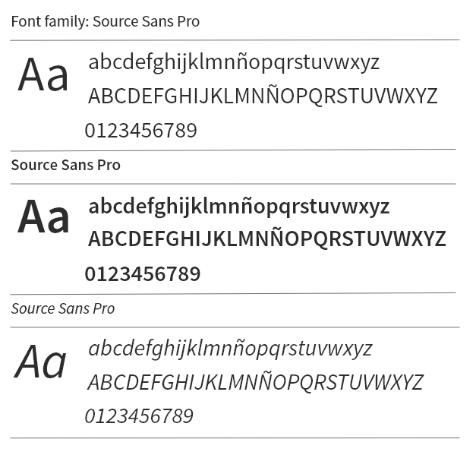Click the bold 'Source Sans Pro' label
The height and width of the screenshot is (455, 476).
coord(66,165)
